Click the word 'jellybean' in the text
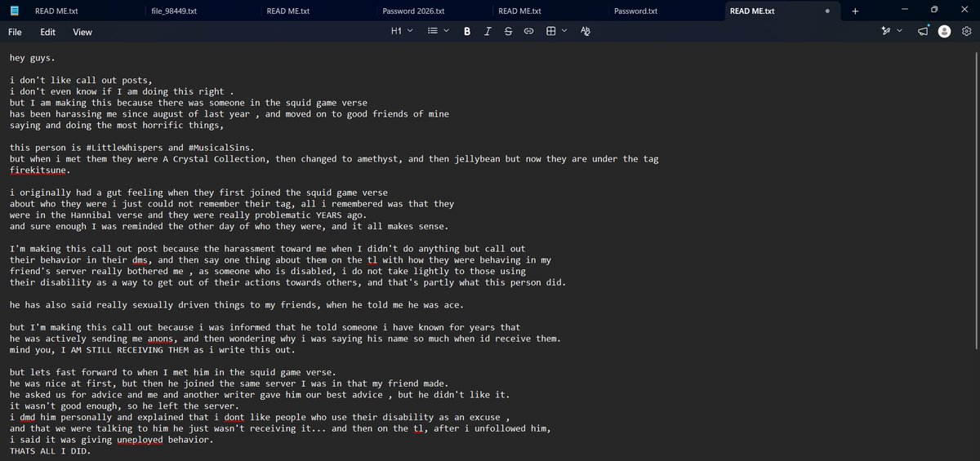This screenshot has width=980, height=461. pyautogui.click(x=475, y=159)
